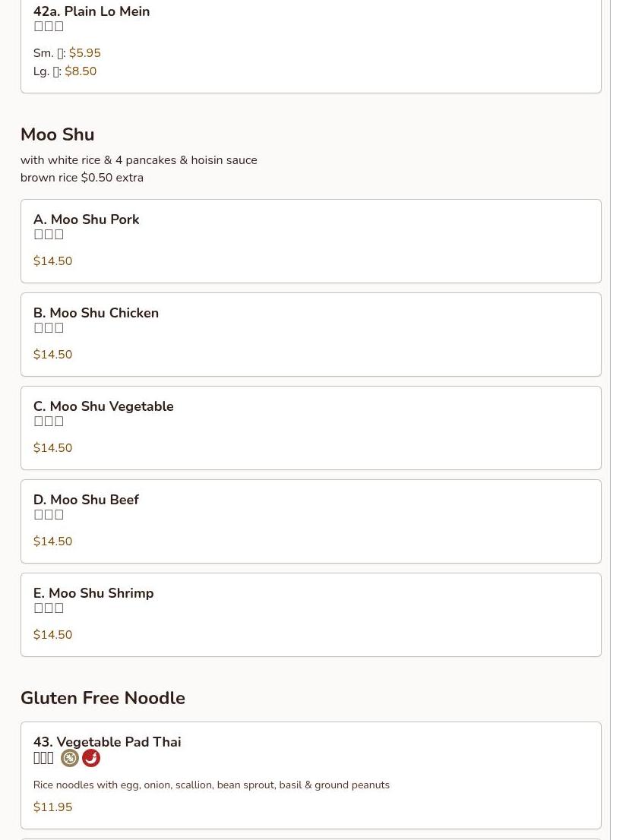Image resolution: width=626 pixels, height=840 pixels.
Task: Choose C. Moo Shu Vegetable dish
Action: pyautogui.click(x=103, y=406)
